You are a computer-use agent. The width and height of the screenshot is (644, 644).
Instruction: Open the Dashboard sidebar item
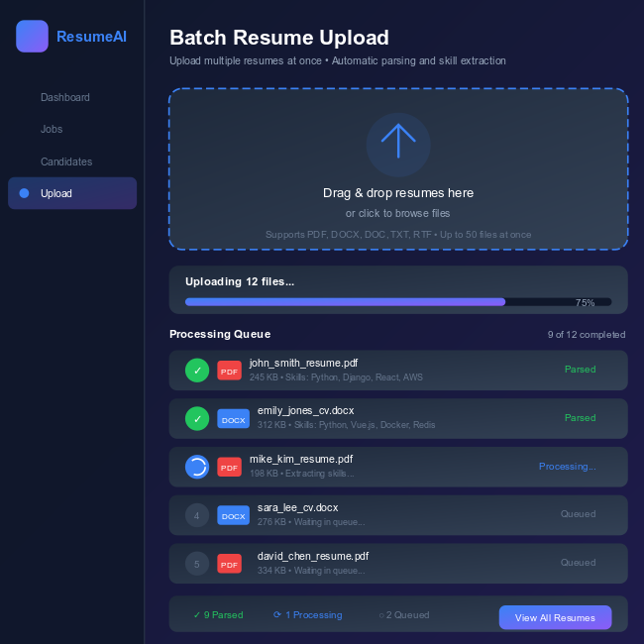[65, 97]
